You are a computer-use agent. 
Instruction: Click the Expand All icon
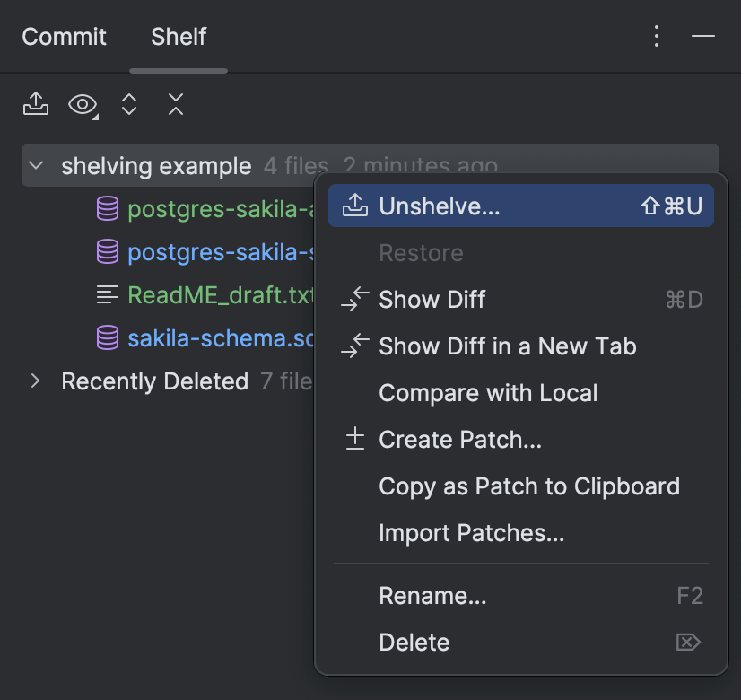(x=129, y=104)
